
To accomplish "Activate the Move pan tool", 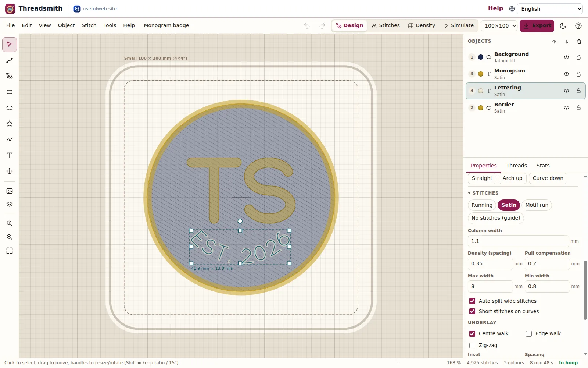I will [10, 171].
